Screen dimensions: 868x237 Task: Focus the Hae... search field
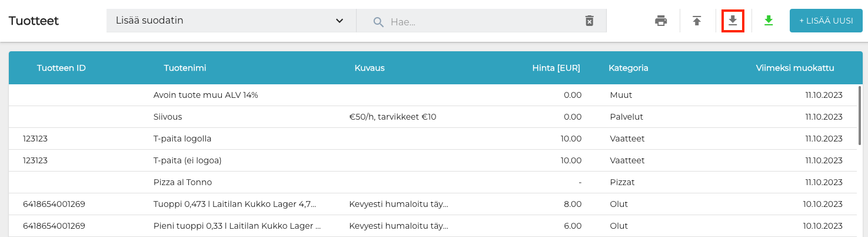(483, 22)
